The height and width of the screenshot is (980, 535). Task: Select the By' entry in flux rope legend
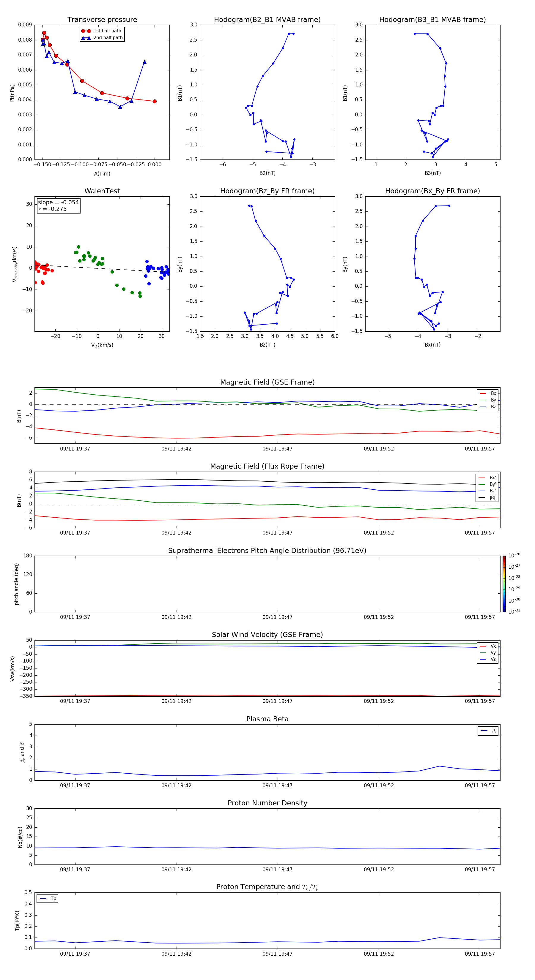[487, 484]
